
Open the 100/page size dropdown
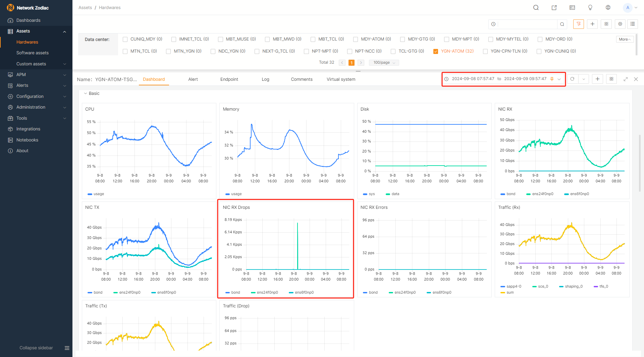coord(384,63)
